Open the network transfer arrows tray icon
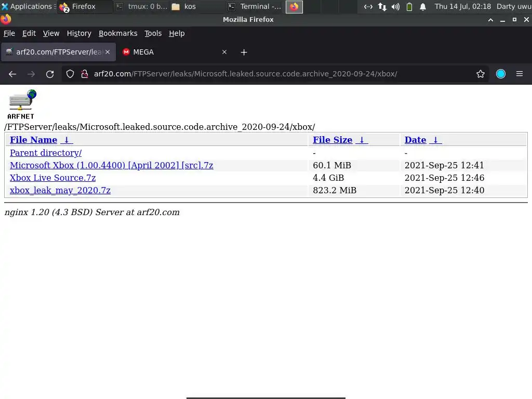Viewport: 532px width, 399px height. (382, 6)
